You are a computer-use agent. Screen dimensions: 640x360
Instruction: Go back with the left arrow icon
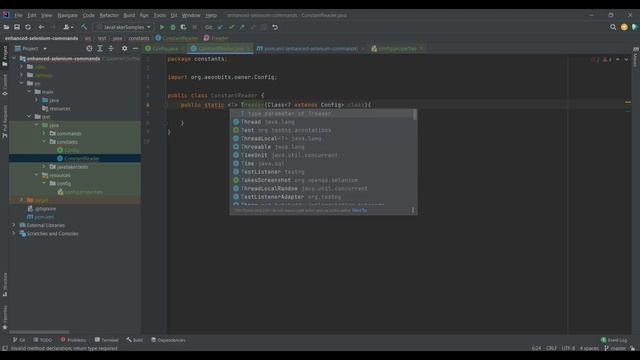click(x=41, y=27)
